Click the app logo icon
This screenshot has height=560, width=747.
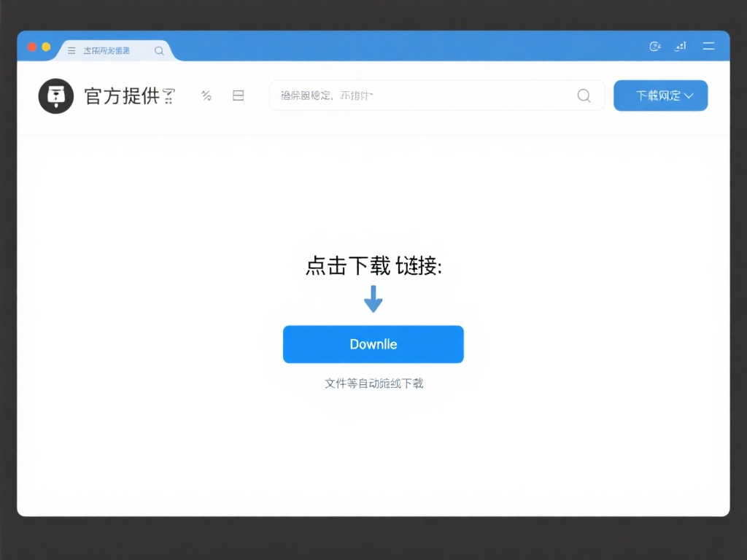[55, 96]
